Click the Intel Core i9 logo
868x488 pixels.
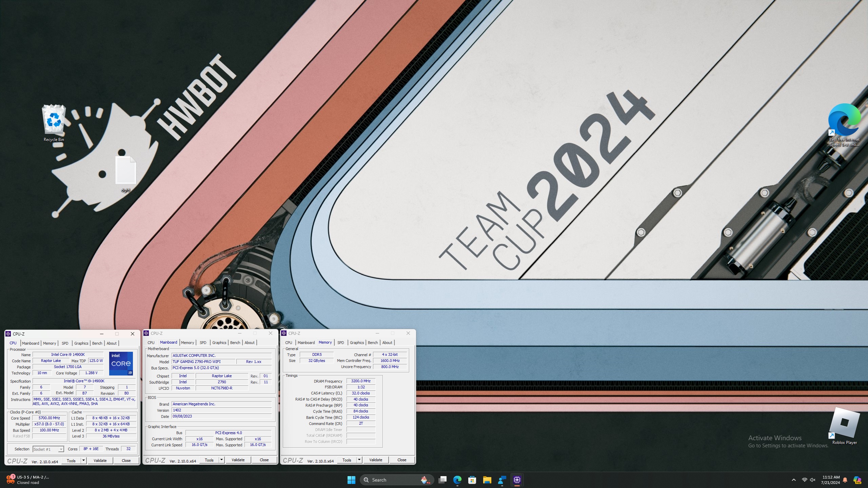121,364
